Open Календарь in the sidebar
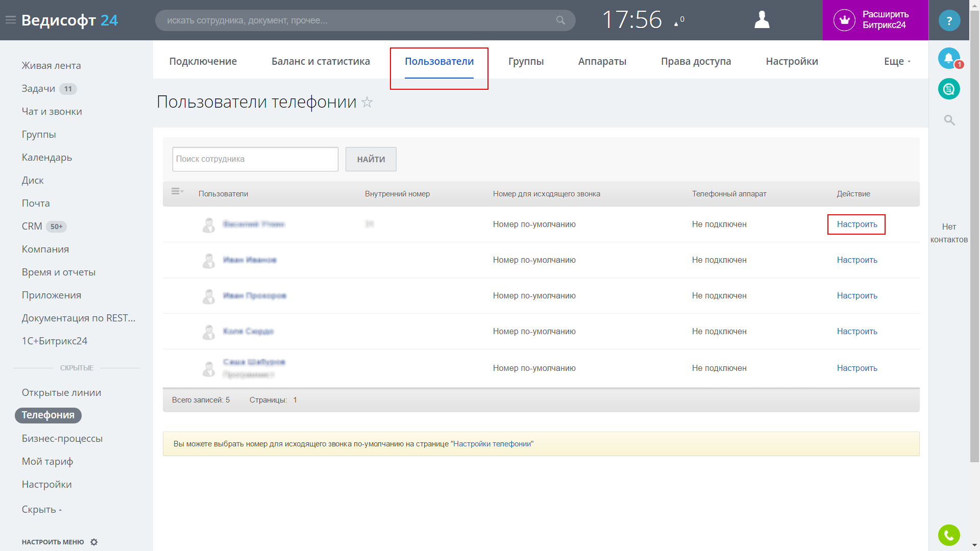This screenshot has width=980, height=551. coord(46,157)
